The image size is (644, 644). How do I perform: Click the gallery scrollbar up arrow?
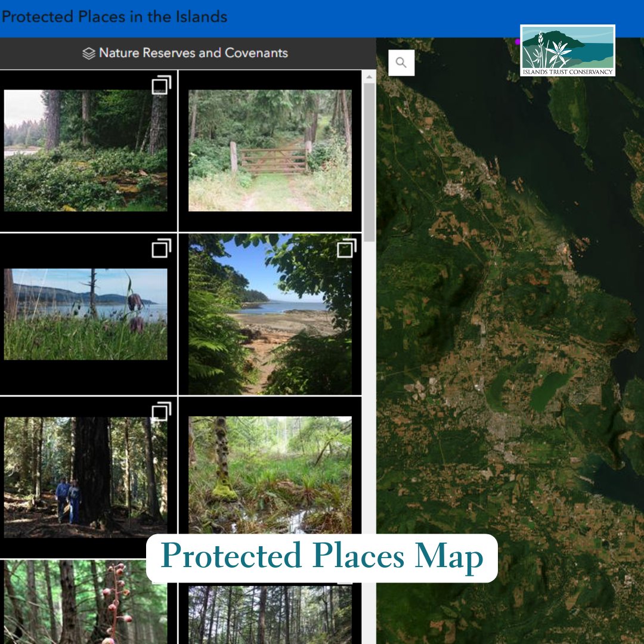pyautogui.click(x=369, y=77)
